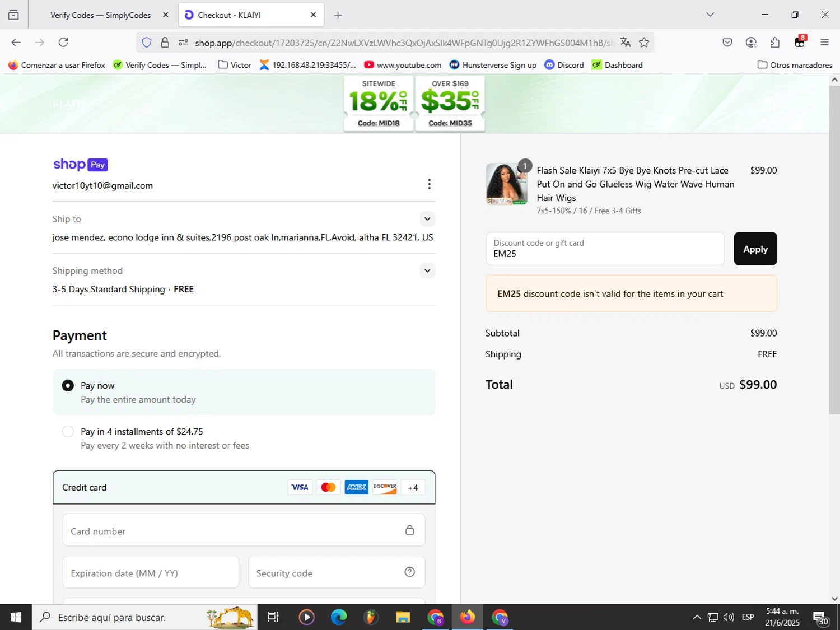Open the Firefox View icon
This screenshot has height=630, width=840.
pos(13,15)
